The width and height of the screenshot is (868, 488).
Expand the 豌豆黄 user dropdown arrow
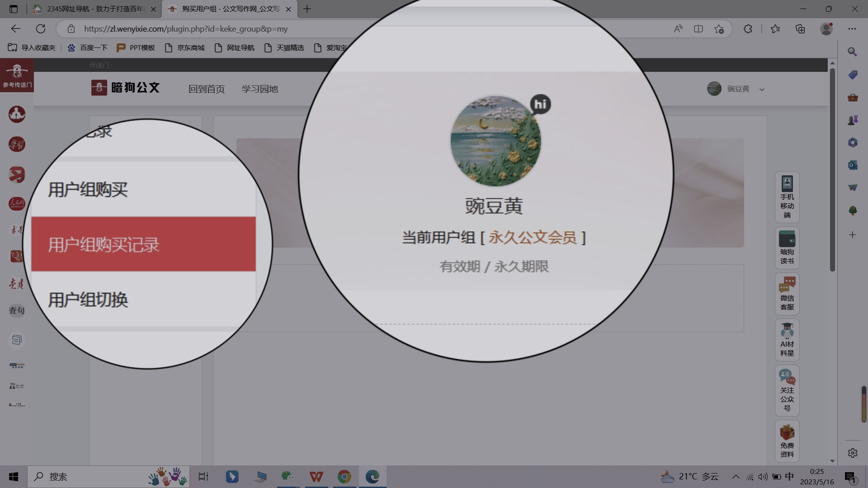pos(762,89)
